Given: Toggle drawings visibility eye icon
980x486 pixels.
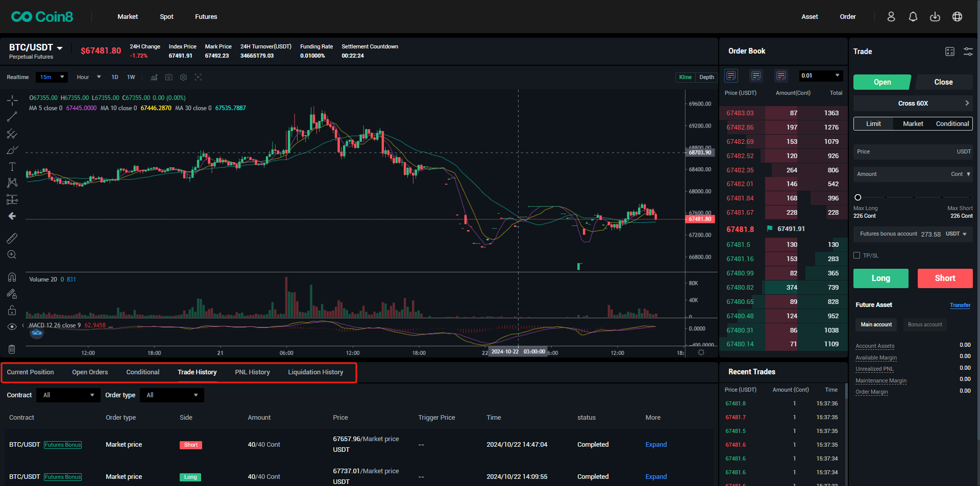Looking at the screenshot, I should pyautogui.click(x=12, y=327).
